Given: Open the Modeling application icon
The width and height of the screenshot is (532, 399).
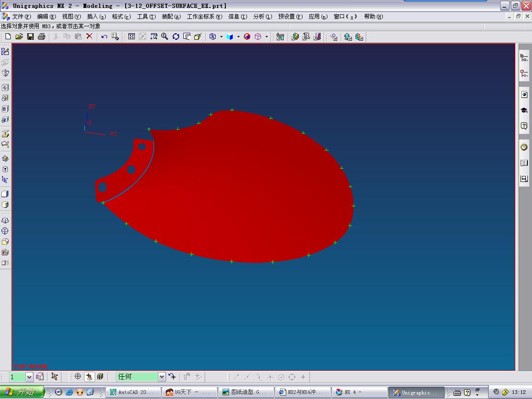Looking at the screenshot, I should click(x=295, y=36).
